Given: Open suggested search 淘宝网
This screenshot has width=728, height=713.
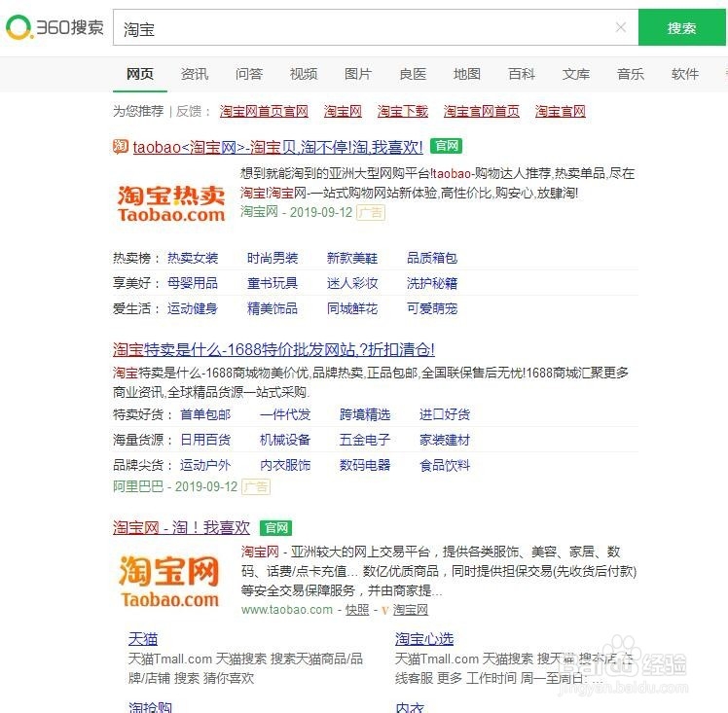Looking at the screenshot, I should coord(343,111).
